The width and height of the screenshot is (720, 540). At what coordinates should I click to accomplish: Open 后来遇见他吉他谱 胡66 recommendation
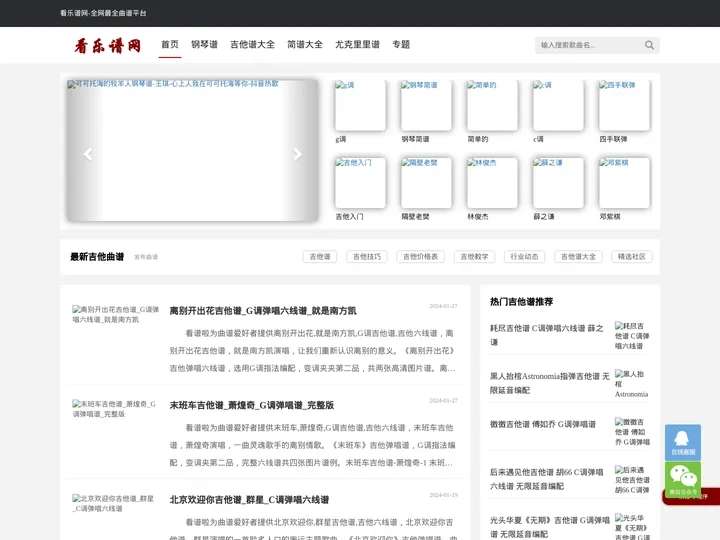coord(546,479)
